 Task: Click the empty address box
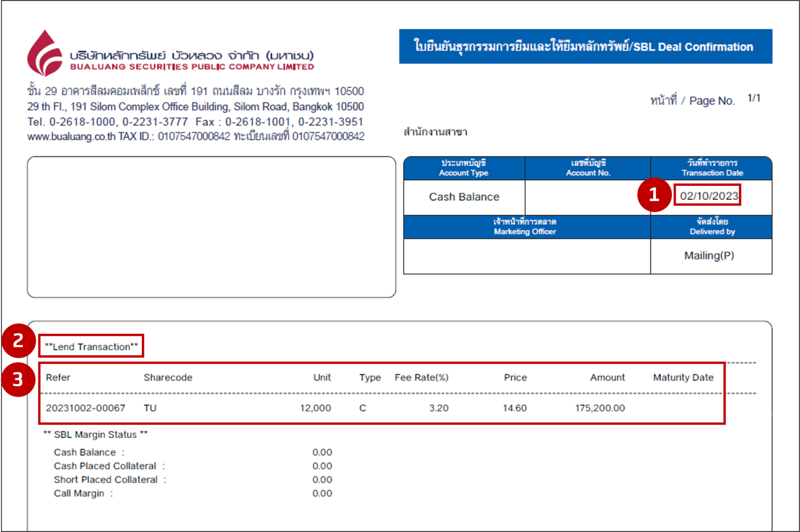(x=211, y=227)
